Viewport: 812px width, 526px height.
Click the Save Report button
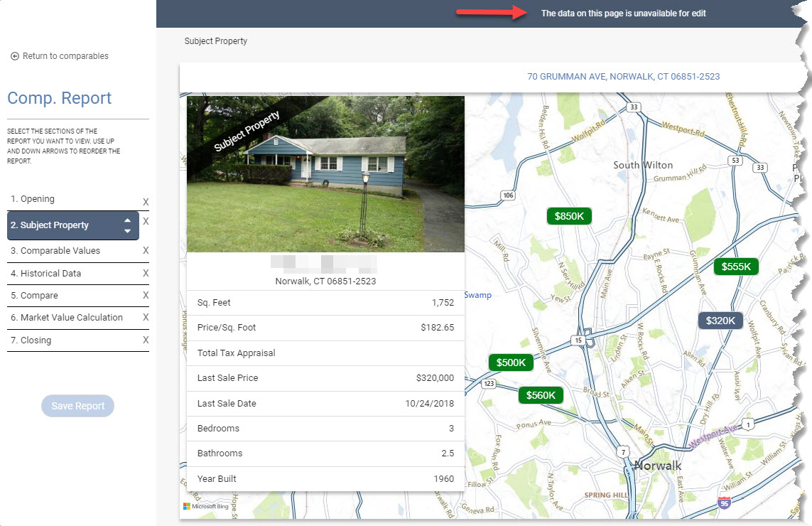77,406
